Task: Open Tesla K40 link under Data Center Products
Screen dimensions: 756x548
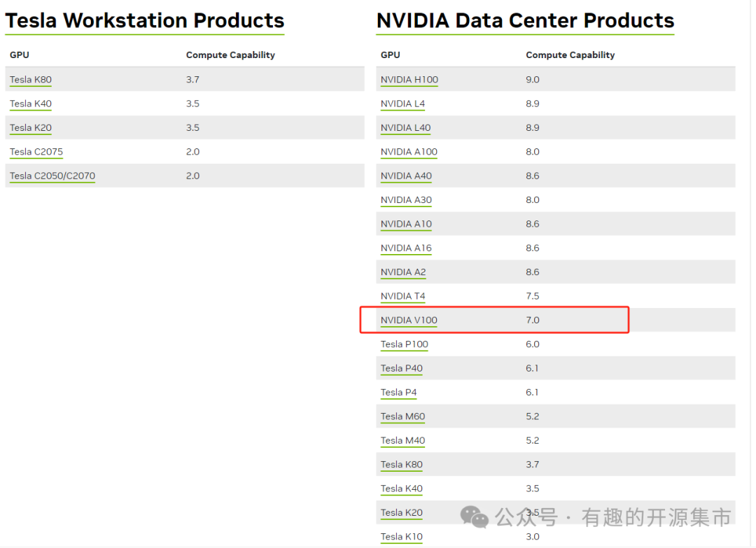Action: [x=401, y=489]
